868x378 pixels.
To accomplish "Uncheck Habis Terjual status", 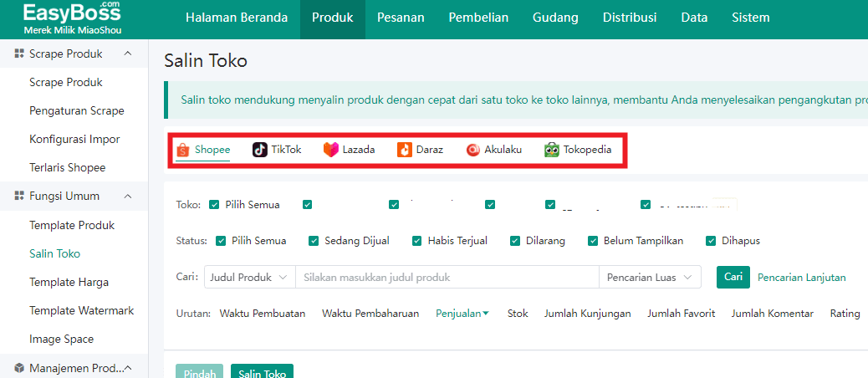I will tap(416, 241).
